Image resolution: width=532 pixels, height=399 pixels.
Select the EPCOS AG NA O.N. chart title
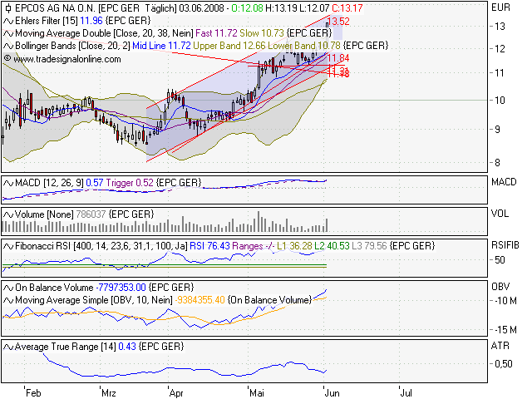[x=55, y=8]
